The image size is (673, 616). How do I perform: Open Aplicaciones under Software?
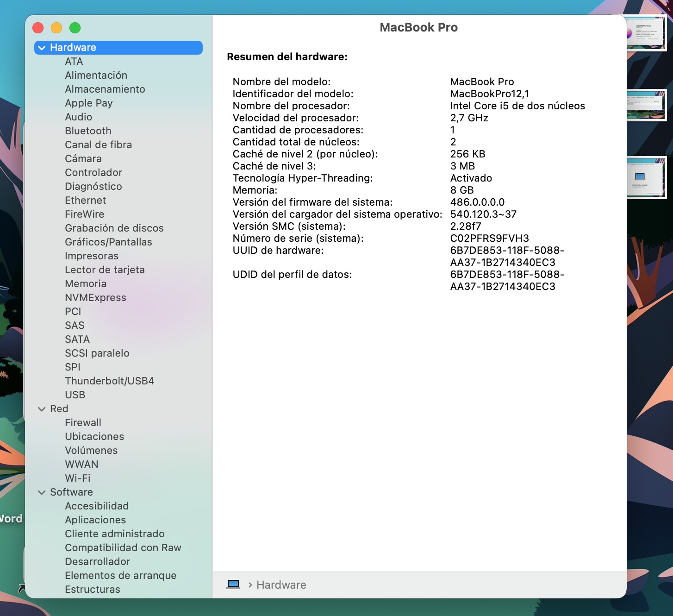95,520
